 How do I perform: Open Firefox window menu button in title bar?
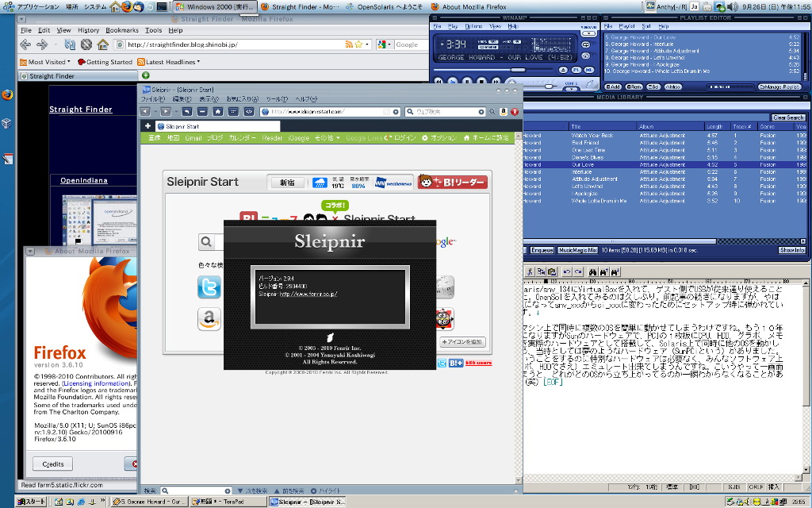point(21,19)
